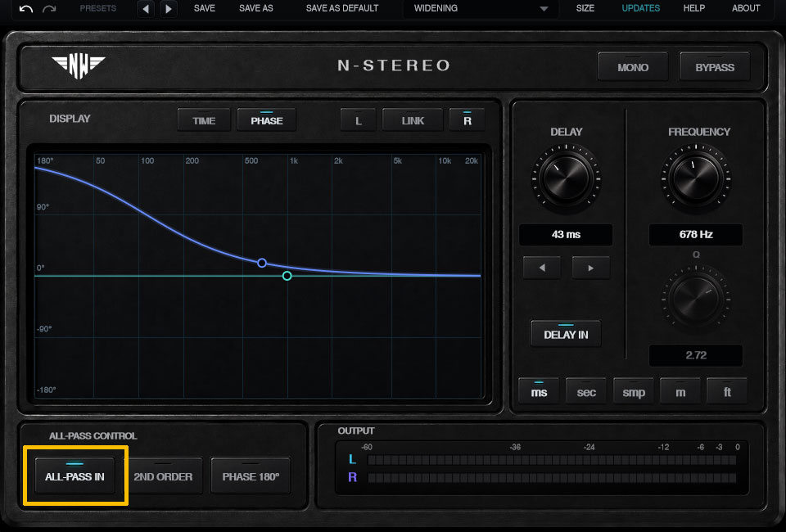786x532 pixels.
Task: Toggle the LINK channels button
Action: [x=413, y=120]
